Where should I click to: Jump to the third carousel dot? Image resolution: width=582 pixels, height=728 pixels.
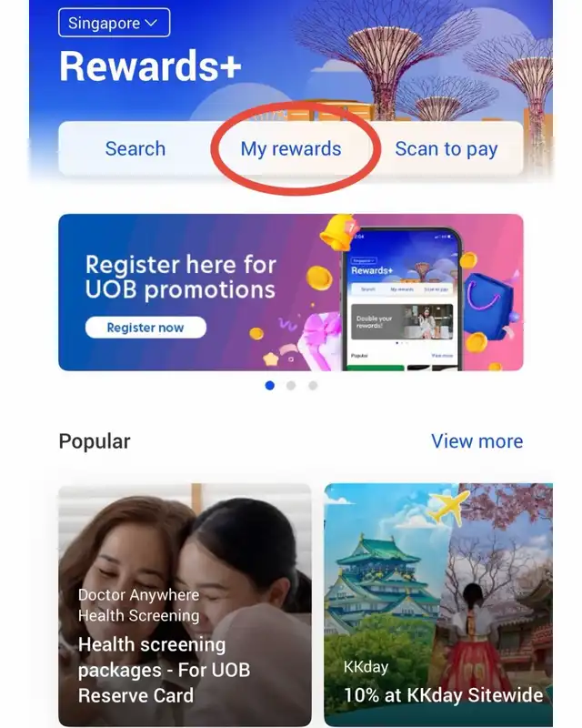313,385
